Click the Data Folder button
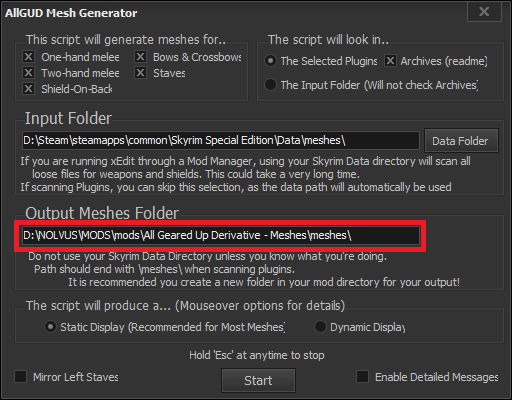The image size is (512, 400). tap(461, 141)
